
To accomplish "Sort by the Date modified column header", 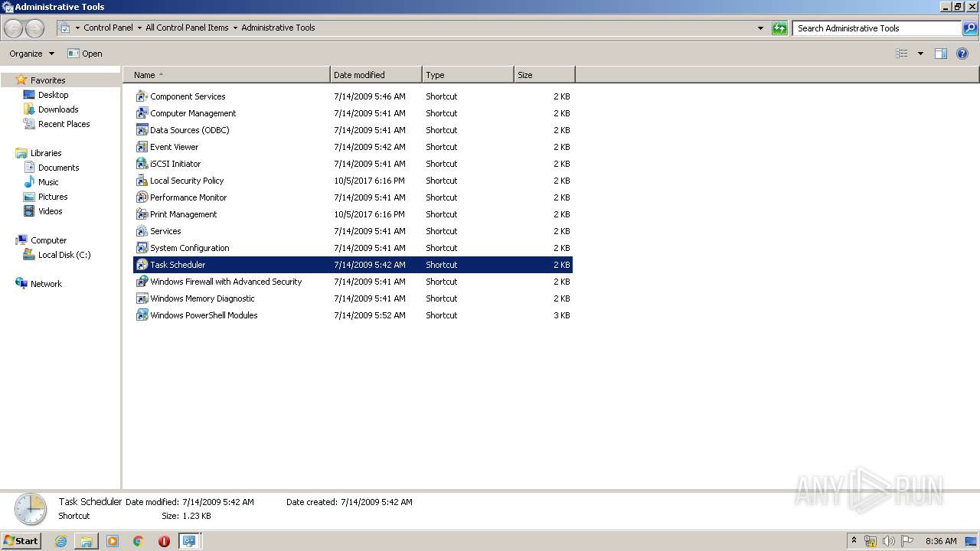I will 376,75.
